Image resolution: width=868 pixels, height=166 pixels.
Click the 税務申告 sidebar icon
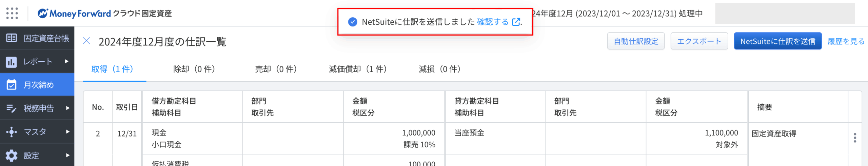(11, 108)
